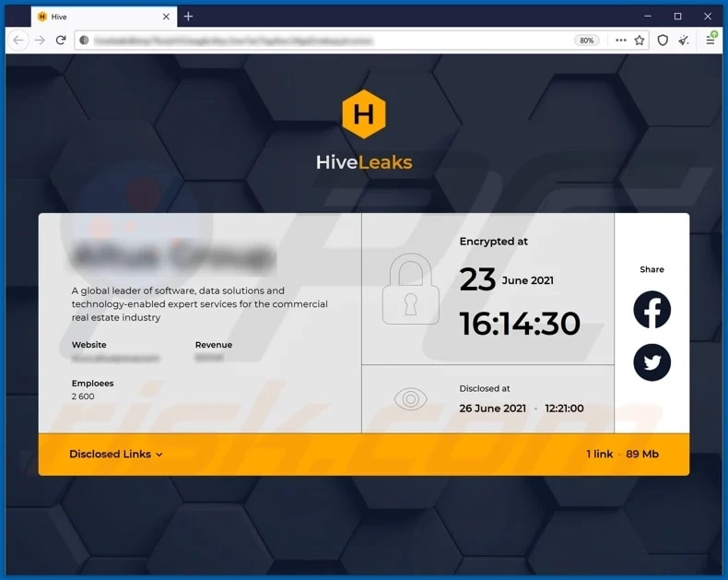
Task: Click the padlock icon beside Encrypted at
Action: tap(410, 290)
